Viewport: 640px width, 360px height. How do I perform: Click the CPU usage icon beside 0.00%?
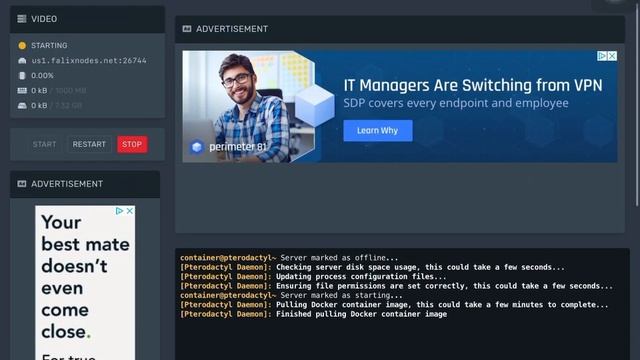(22, 76)
